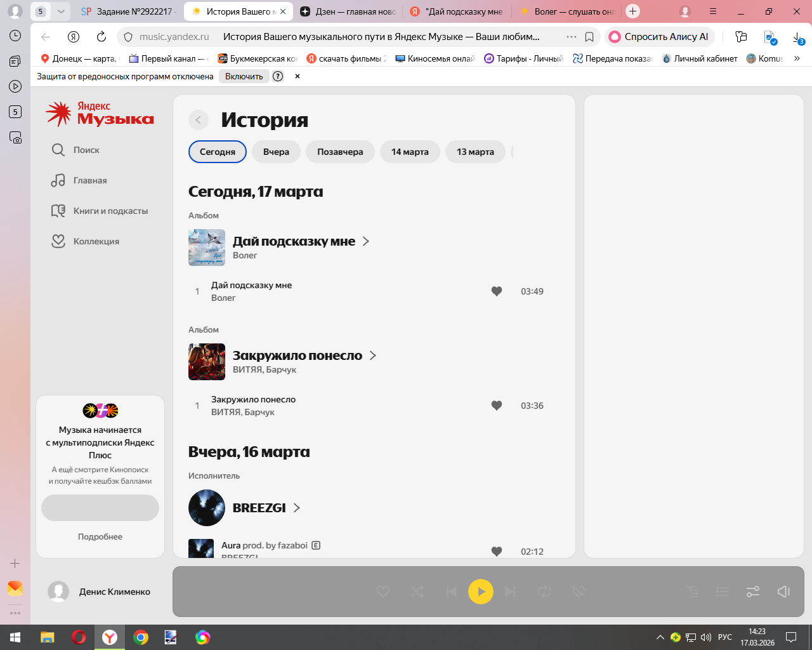Open the Yandex home button near reload
This screenshot has width=812, height=650.
point(74,37)
